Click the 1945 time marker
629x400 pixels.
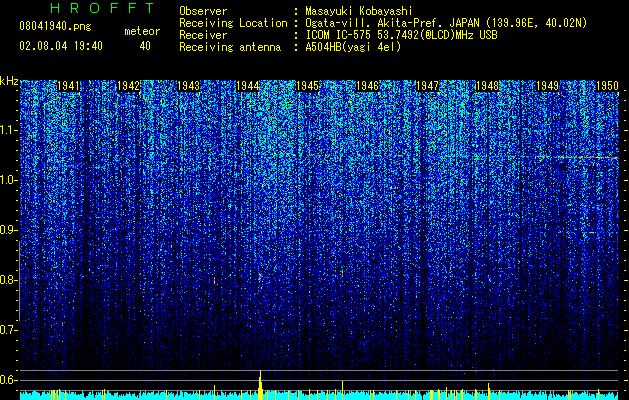tap(308, 86)
